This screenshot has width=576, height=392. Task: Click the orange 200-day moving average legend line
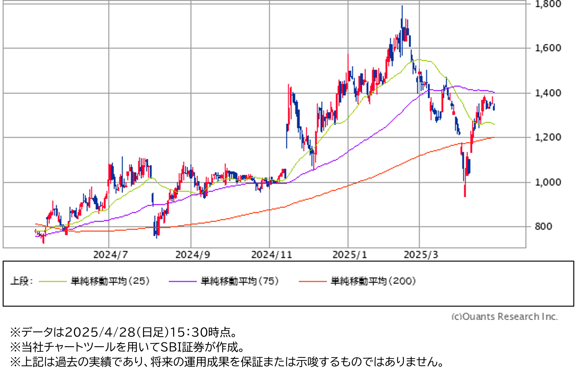[312, 282]
